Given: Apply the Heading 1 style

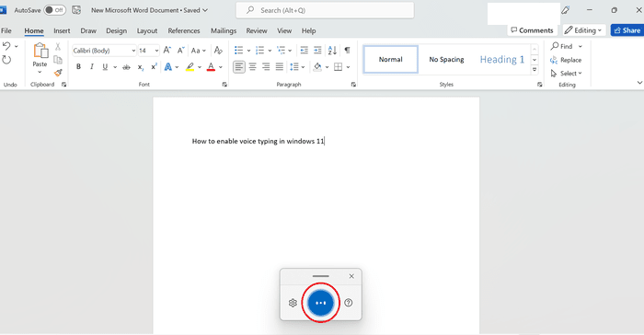Looking at the screenshot, I should tap(502, 60).
